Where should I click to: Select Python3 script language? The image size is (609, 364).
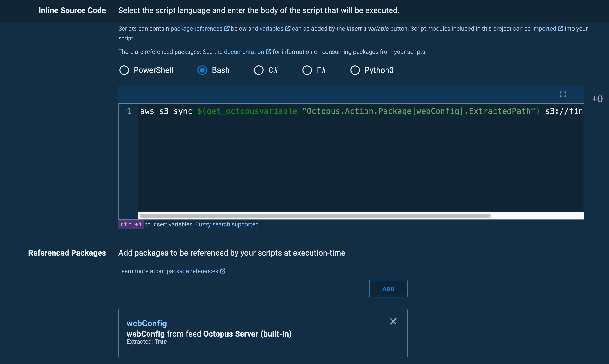tap(355, 70)
